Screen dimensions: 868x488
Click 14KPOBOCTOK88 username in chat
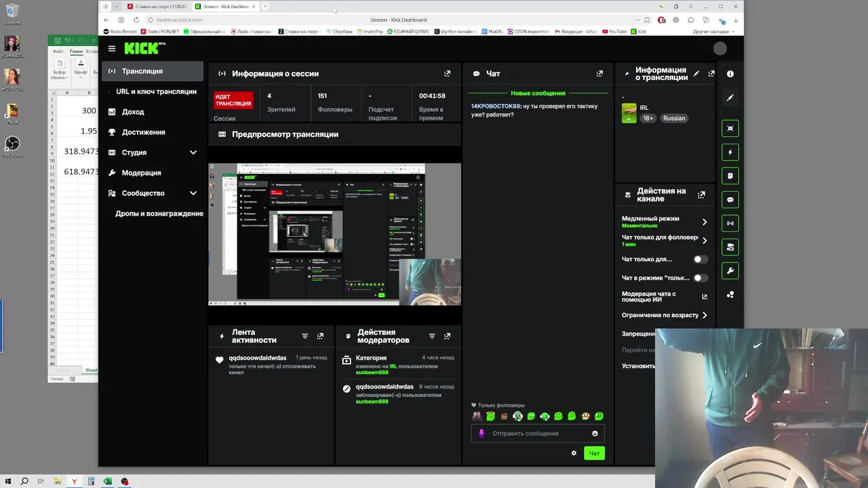(496, 106)
